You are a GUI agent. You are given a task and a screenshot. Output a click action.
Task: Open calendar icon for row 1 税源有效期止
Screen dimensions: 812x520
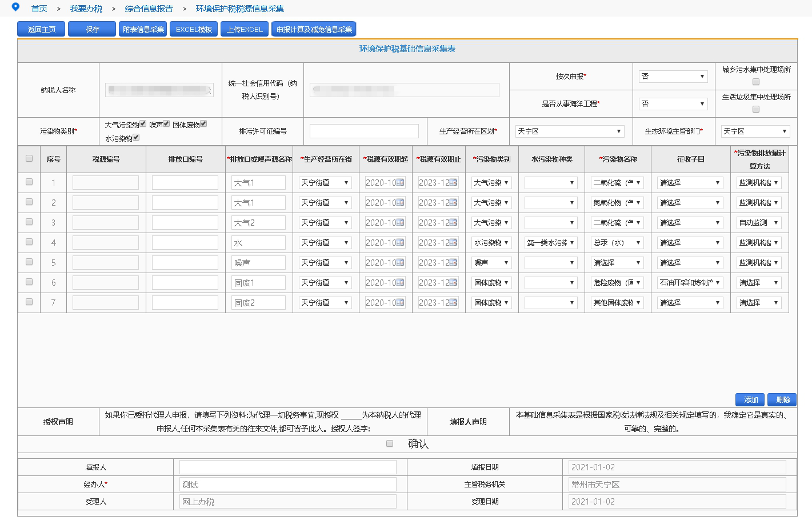point(453,183)
